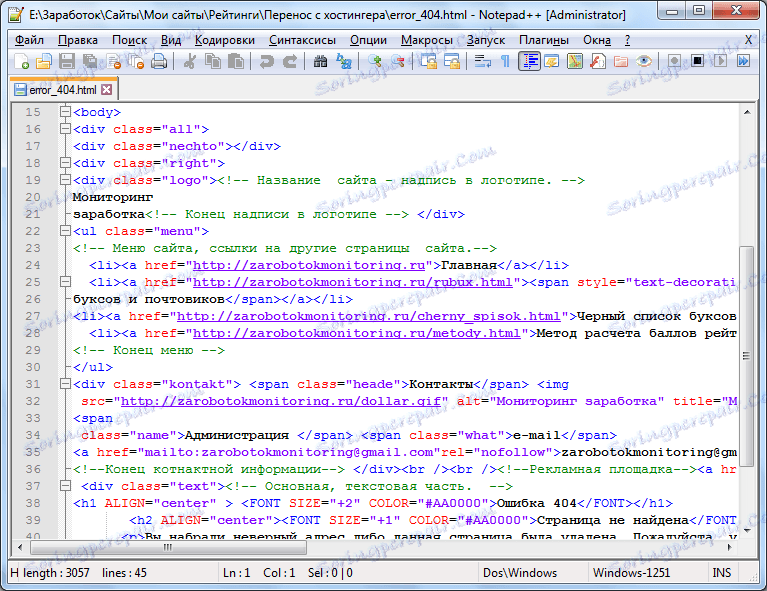
Task: Collapse the div class all fold on line 16
Action: point(65,129)
